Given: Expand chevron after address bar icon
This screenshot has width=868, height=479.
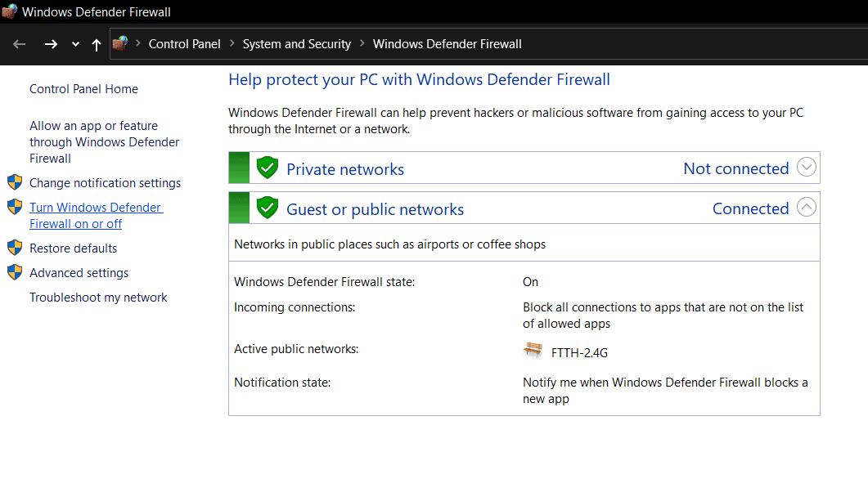Looking at the screenshot, I should [x=137, y=43].
